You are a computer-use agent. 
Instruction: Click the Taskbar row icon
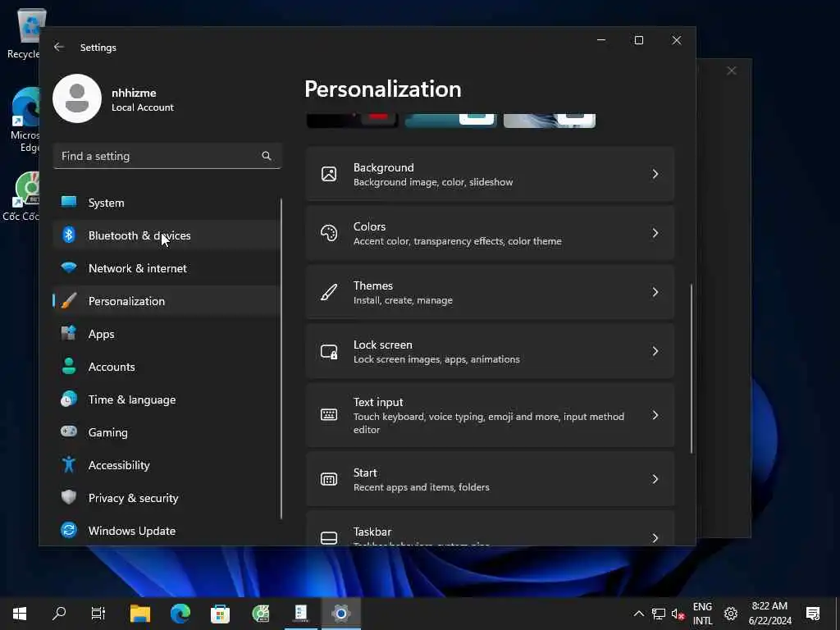(x=329, y=538)
